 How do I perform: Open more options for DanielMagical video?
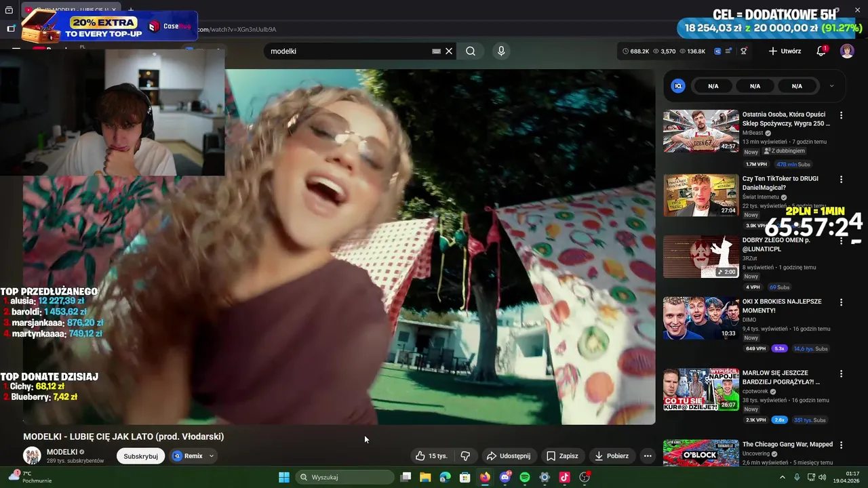[842, 180]
